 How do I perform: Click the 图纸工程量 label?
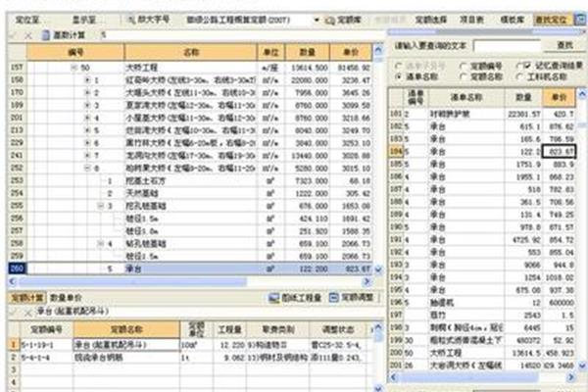(x=301, y=298)
